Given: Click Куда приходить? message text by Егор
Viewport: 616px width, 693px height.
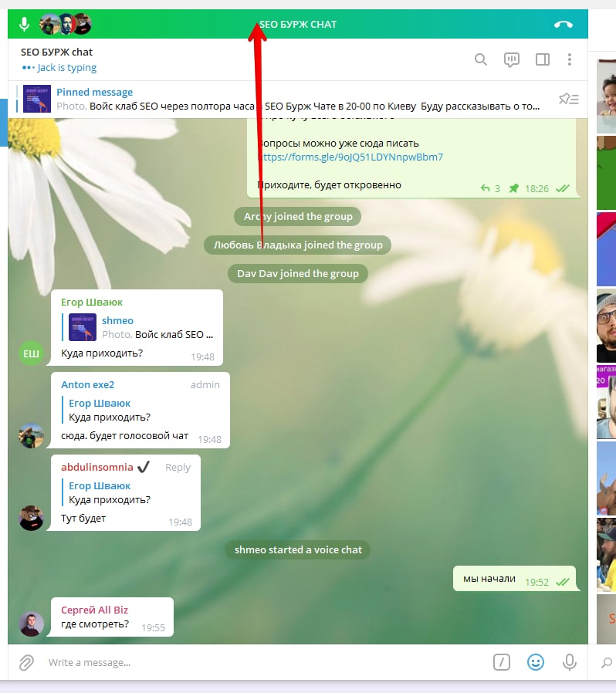Looking at the screenshot, I should 102,353.
